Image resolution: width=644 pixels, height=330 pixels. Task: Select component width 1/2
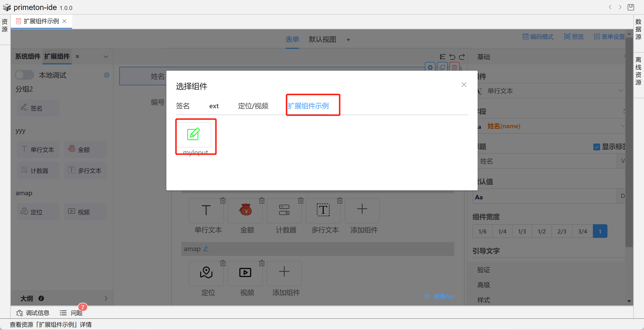click(541, 232)
